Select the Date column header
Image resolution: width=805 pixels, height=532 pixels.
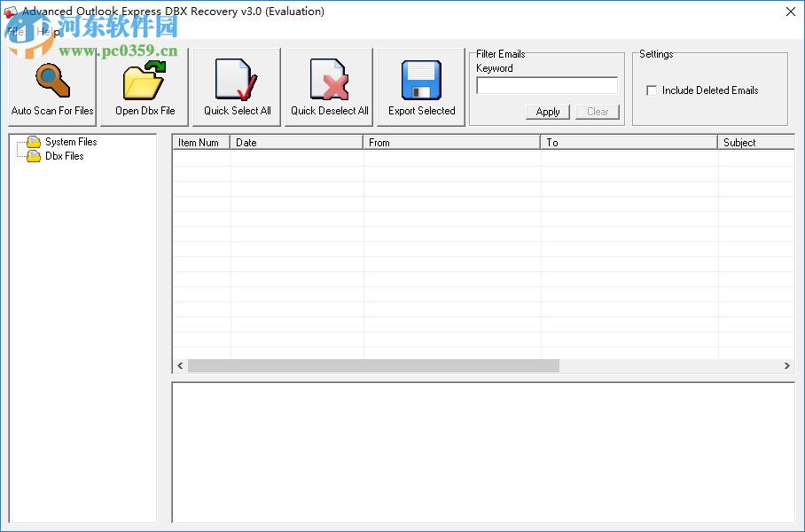pos(297,142)
